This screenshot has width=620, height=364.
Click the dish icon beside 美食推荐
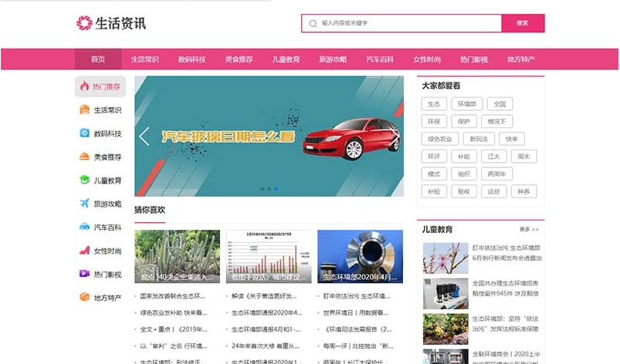point(84,157)
